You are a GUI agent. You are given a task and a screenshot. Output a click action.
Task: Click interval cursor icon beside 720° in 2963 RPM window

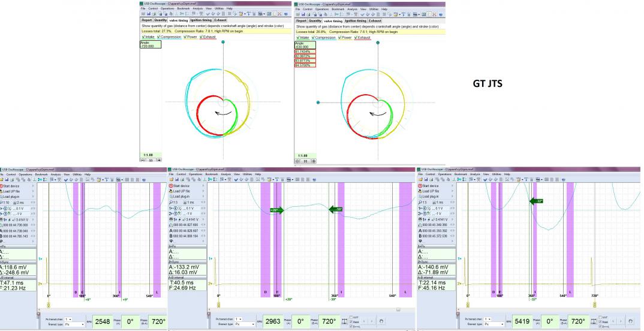point(344,321)
